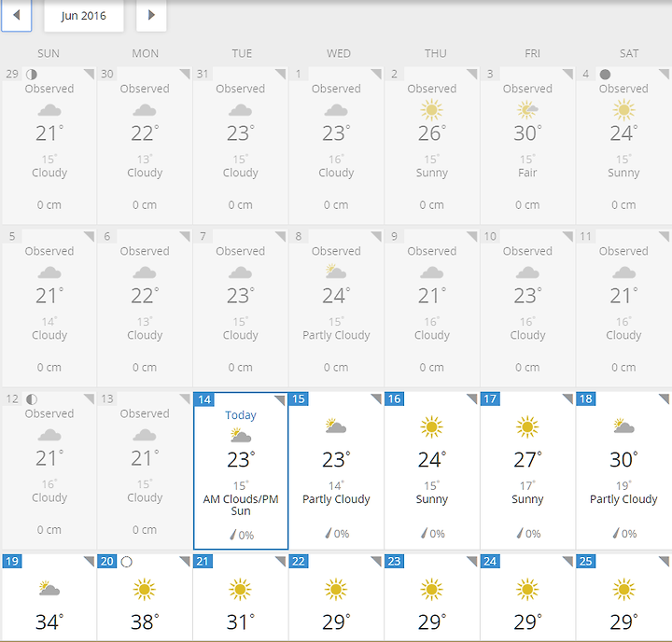This screenshot has width=672, height=642.
Task: Click the 26° high temperature on June 2
Action: tap(431, 133)
